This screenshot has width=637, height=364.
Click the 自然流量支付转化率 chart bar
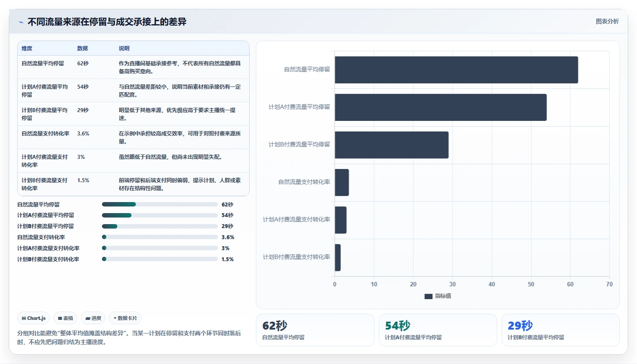pyautogui.click(x=342, y=183)
